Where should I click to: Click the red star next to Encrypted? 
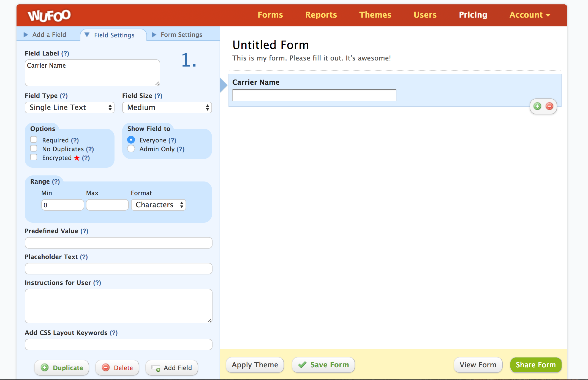[77, 158]
